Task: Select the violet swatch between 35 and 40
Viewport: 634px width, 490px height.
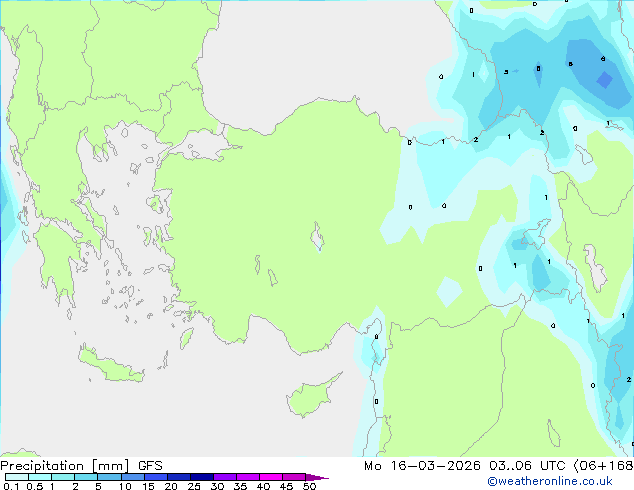Action: tap(247, 477)
